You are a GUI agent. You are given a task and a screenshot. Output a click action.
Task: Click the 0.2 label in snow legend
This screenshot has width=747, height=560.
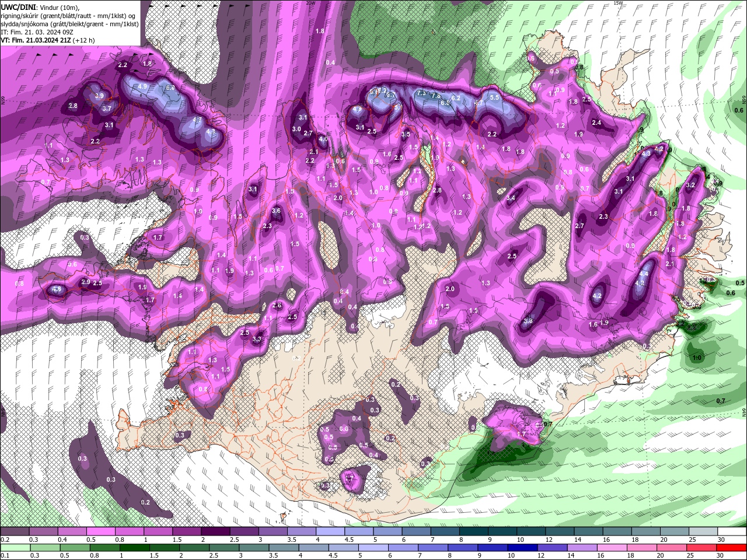point(5,540)
